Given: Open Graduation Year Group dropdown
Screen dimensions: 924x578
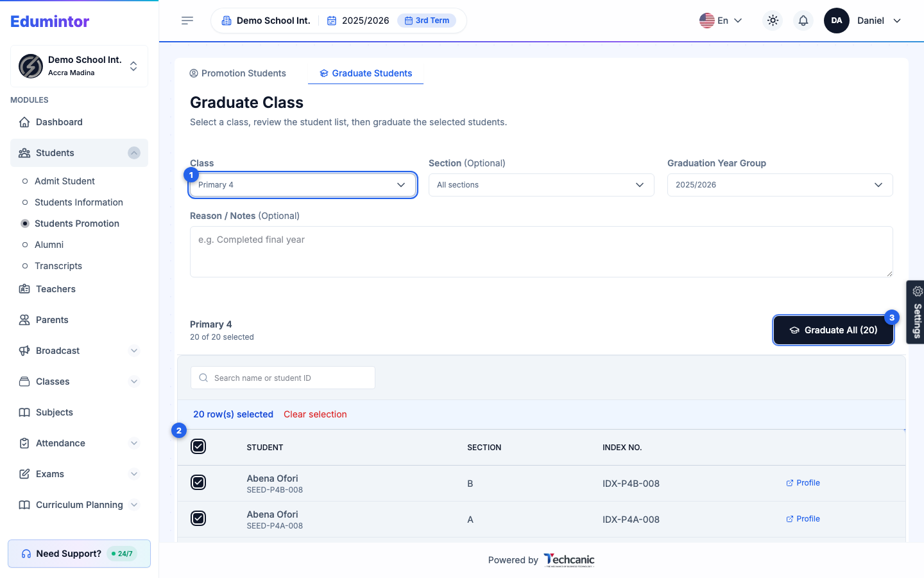Looking at the screenshot, I should [780, 185].
